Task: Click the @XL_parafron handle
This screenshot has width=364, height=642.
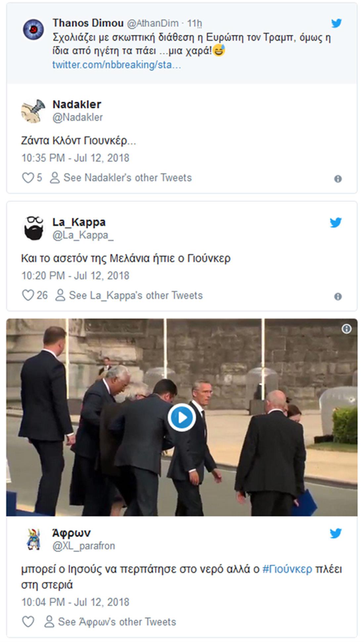Action: 83,546
